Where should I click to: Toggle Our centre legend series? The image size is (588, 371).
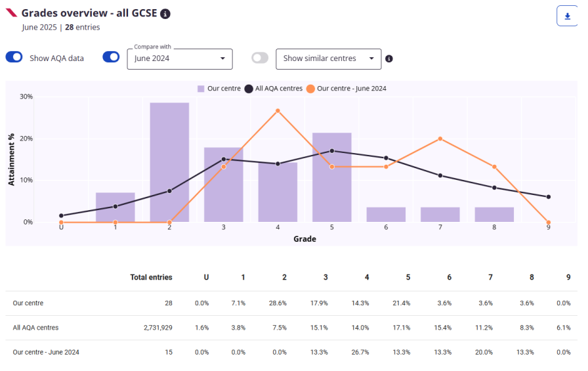(x=217, y=88)
